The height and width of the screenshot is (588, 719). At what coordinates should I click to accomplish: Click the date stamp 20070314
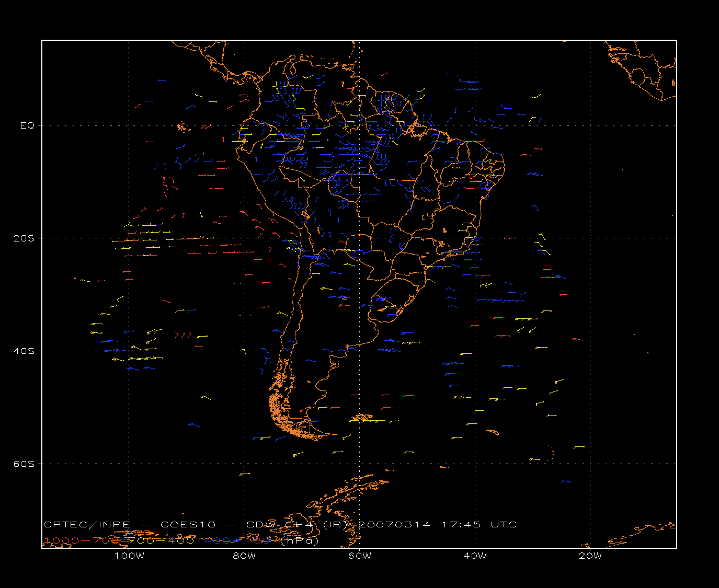394,525
